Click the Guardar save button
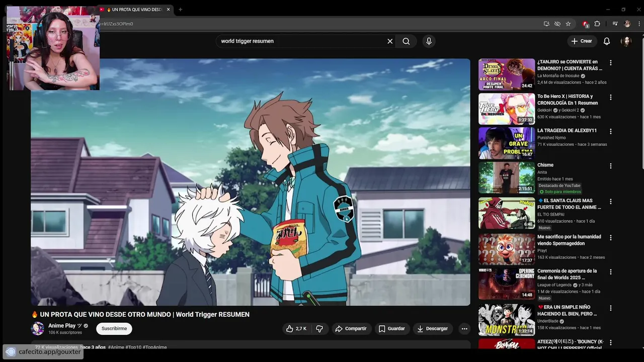644x362 pixels. 391,329
